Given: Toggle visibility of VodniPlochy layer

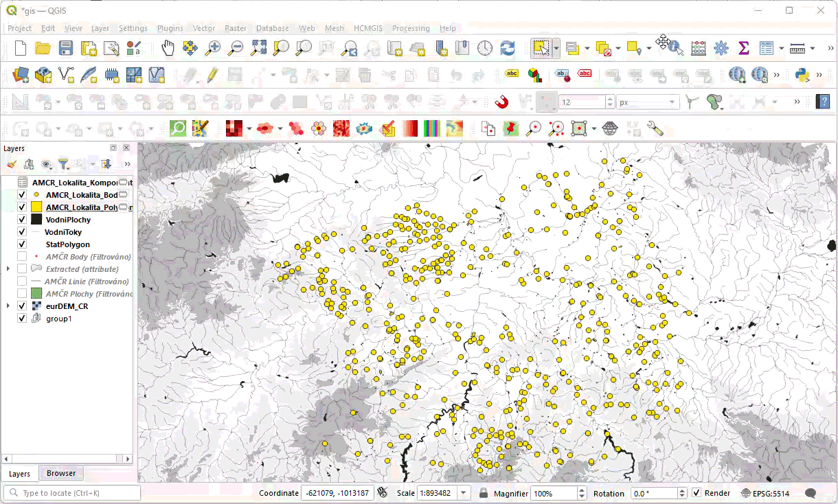Looking at the screenshot, I should pyautogui.click(x=22, y=220).
